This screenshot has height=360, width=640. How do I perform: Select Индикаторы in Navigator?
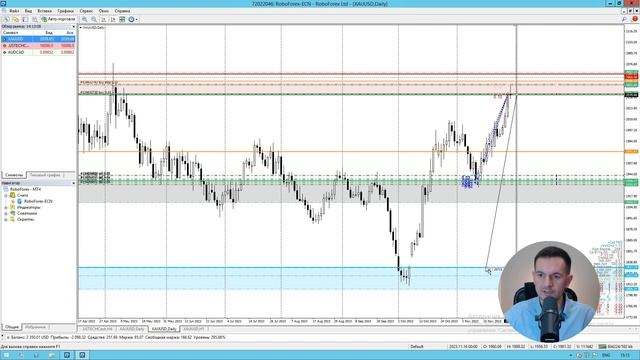coord(29,207)
